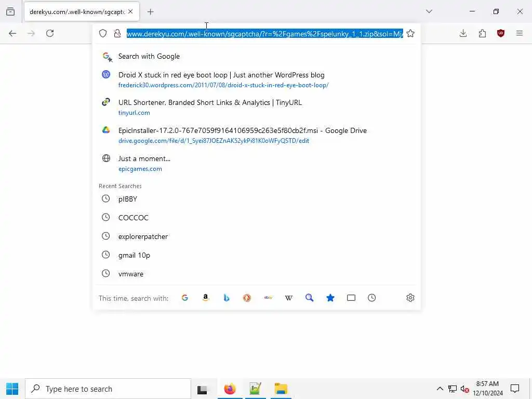The image size is (532, 399).
Task: Search this time with eBay
Action: 268,298
